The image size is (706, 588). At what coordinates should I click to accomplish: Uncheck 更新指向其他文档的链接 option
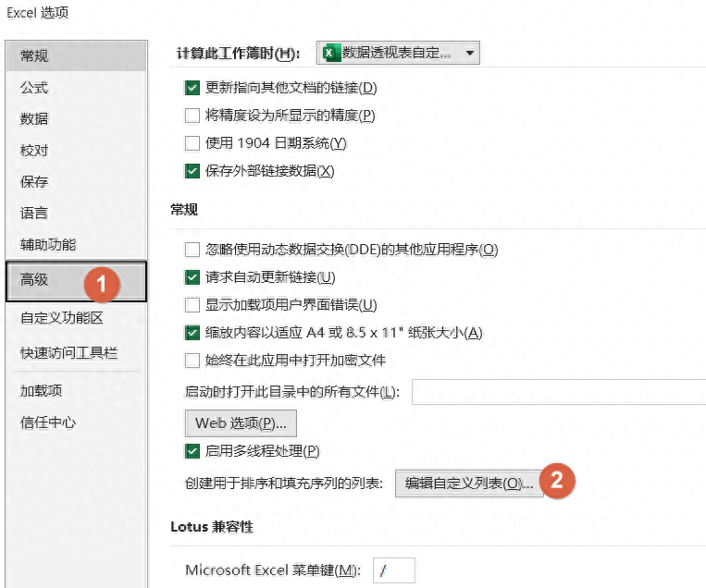coord(192,88)
